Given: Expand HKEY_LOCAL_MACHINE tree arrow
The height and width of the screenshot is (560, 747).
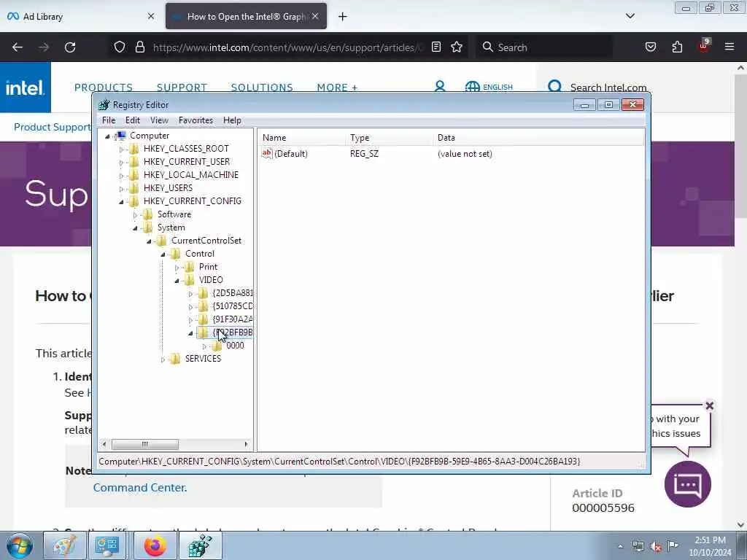Looking at the screenshot, I should [122, 175].
